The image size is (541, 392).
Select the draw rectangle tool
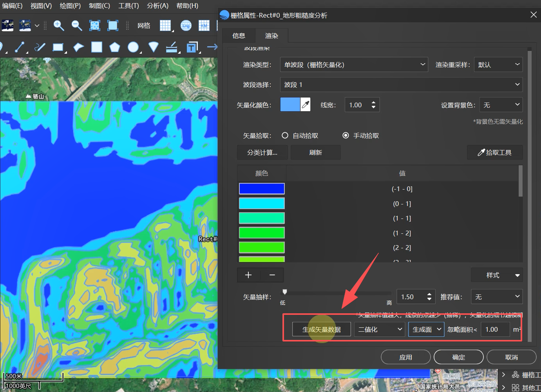[58, 47]
